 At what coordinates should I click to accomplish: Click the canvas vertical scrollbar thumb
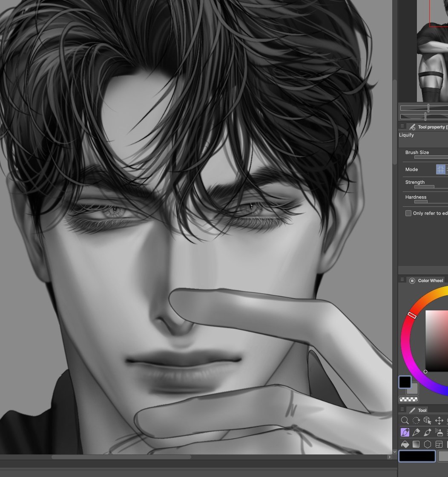pos(395,122)
